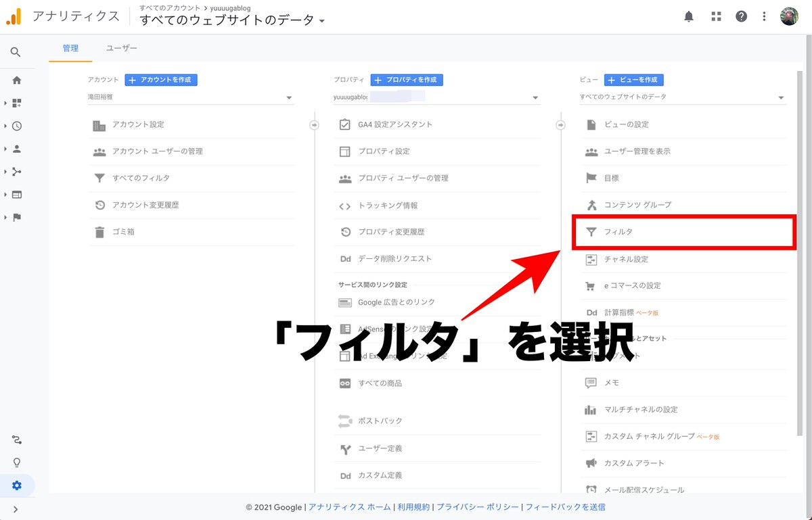This screenshot has height=520, width=812.
Task: Click the Analytics logo
Action: tap(14, 16)
